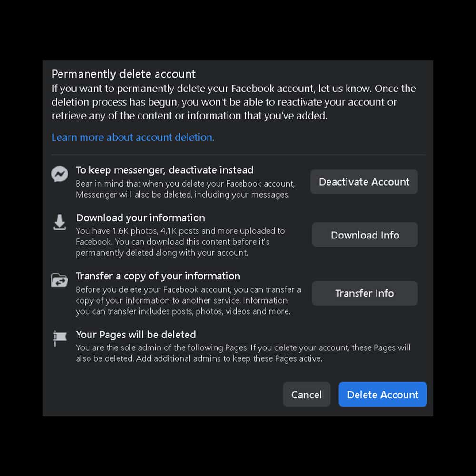Click the To keep messenger, deactivate instead heading
Screen dimensions: 476x476
tap(165, 170)
